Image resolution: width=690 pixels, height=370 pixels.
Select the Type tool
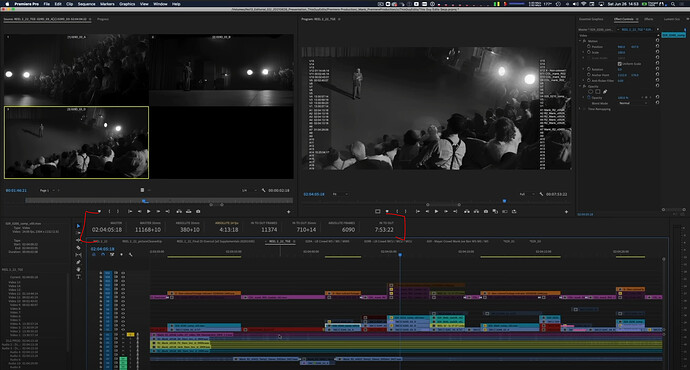79,277
